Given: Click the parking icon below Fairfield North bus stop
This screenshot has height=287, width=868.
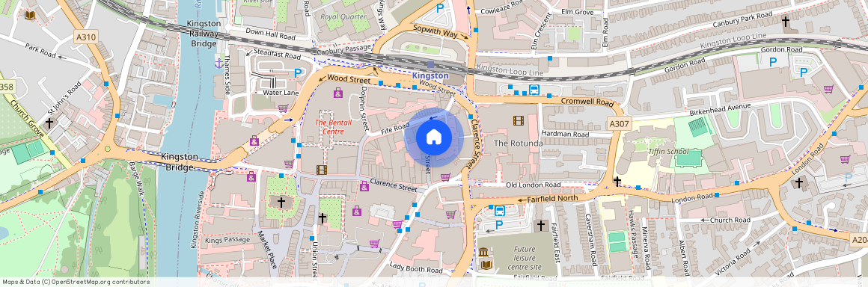Looking at the screenshot, I should click(499, 225).
